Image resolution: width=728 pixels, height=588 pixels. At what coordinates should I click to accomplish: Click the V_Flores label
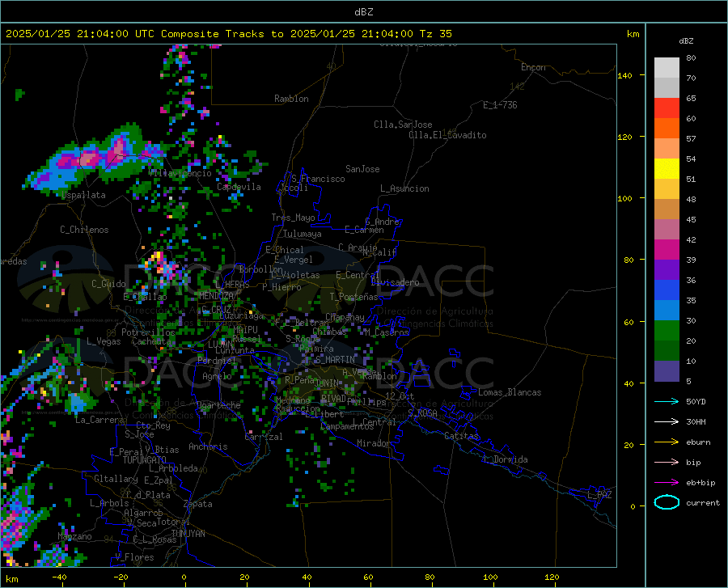(x=134, y=557)
